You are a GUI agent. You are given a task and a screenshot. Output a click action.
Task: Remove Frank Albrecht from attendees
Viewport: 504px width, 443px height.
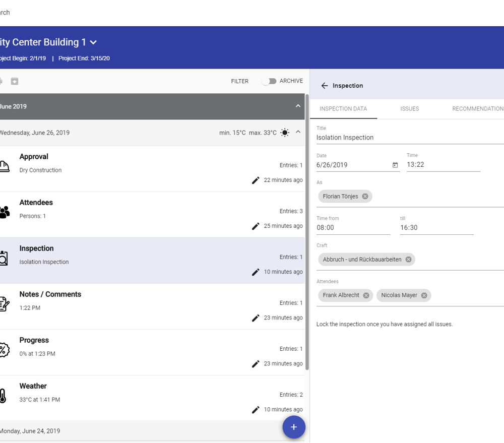(366, 295)
